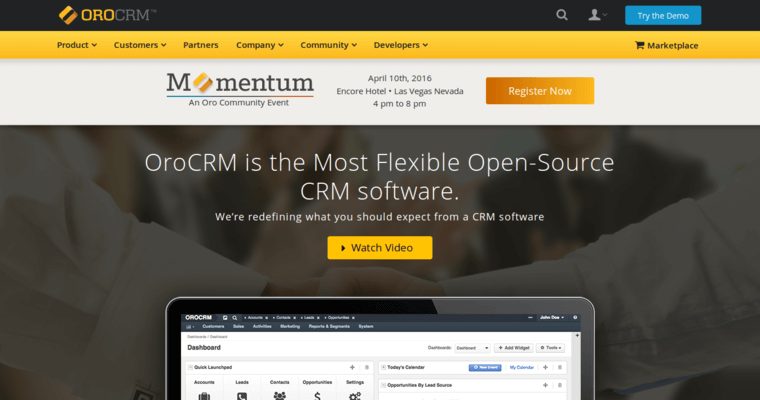Expand the Product dropdown menu
760x400 pixels.
pos(77,45)
